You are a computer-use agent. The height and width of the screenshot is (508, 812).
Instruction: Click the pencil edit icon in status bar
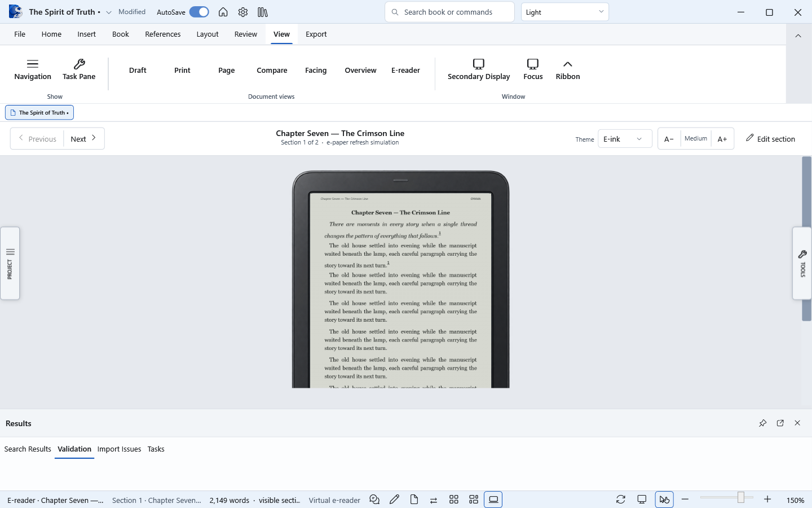(394, 500)
